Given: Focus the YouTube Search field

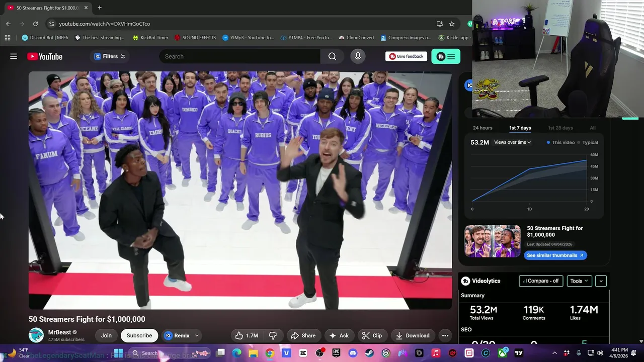Looking at the screenshot, I should 239,56.
